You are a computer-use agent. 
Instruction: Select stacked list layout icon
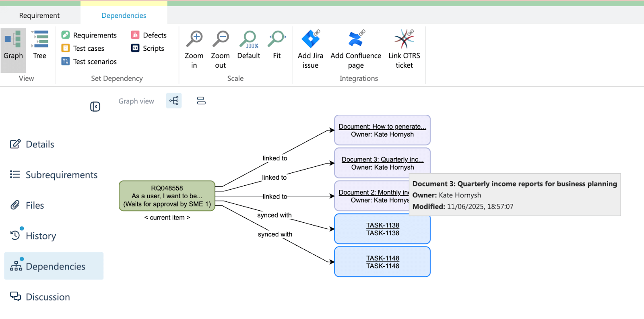click(x=201, y=101)
